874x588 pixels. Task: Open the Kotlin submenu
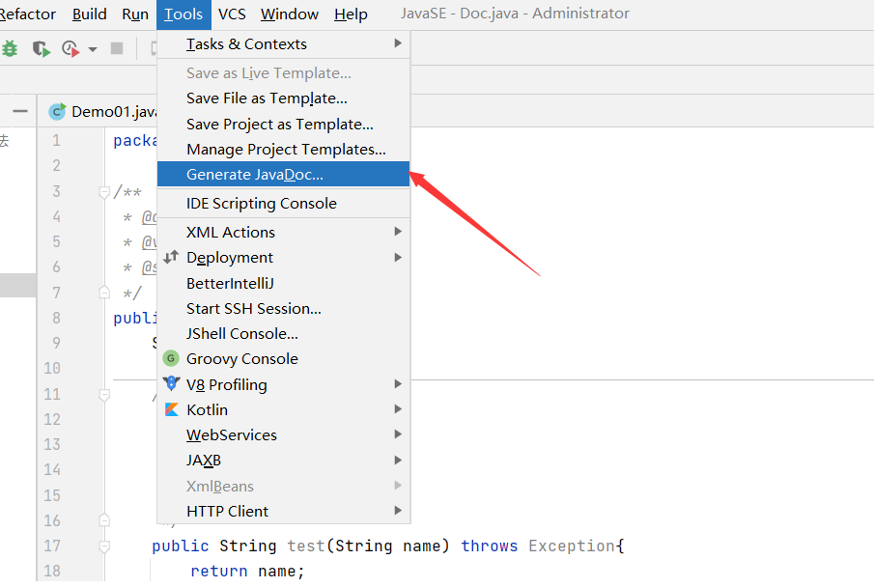pos(284,409)
